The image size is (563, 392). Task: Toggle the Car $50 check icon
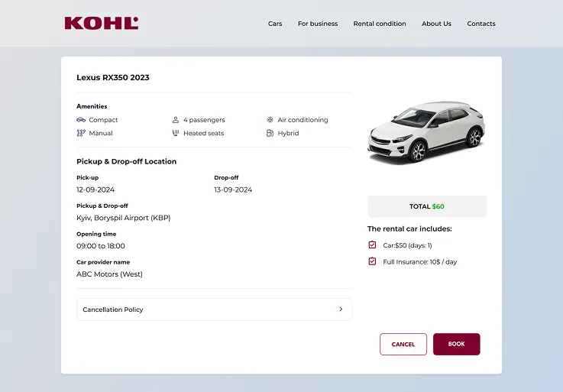point(372,245)
